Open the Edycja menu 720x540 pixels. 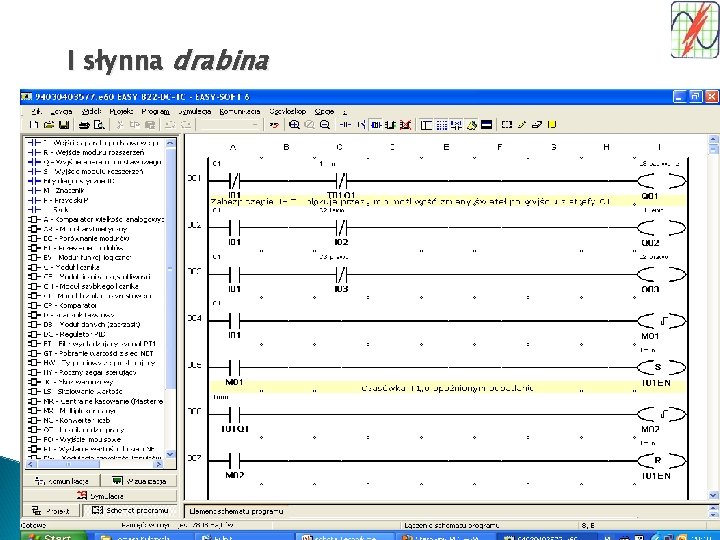[x=61, y=111]
